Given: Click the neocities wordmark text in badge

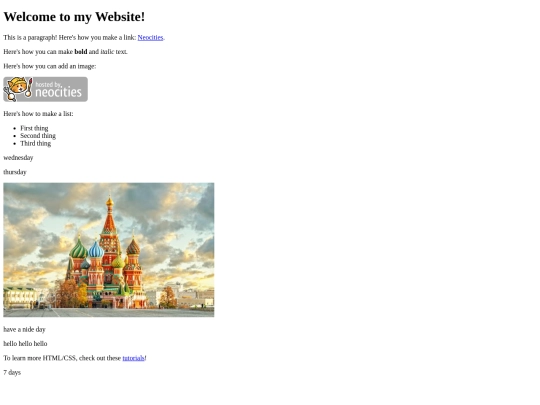Looking at the screenshot, I should (x=59, y=92).
